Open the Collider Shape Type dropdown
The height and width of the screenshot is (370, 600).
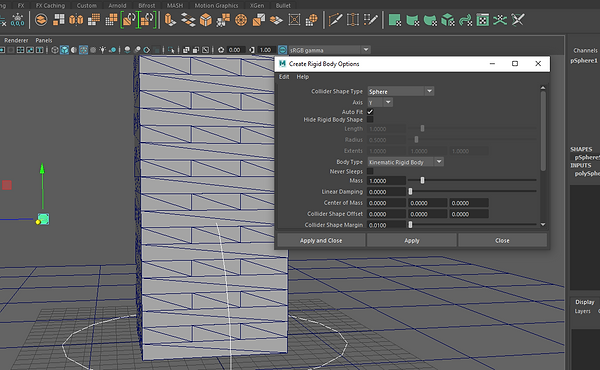pos(401,91)
